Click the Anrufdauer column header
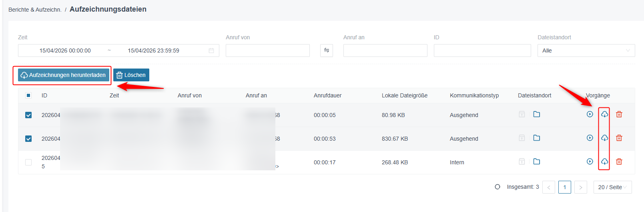 328,95
